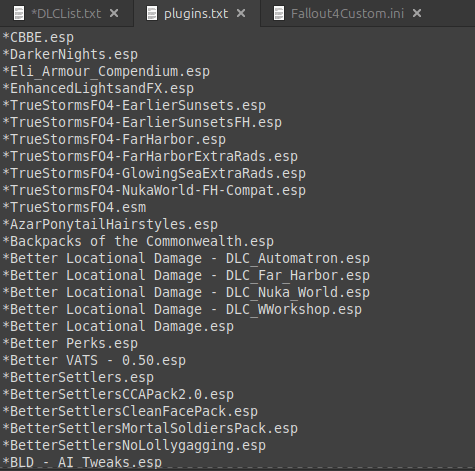475x471 pixels.
Task: Click the BetterSettlersNoLollygagging.esp entry
Action: tap(134, 445)
